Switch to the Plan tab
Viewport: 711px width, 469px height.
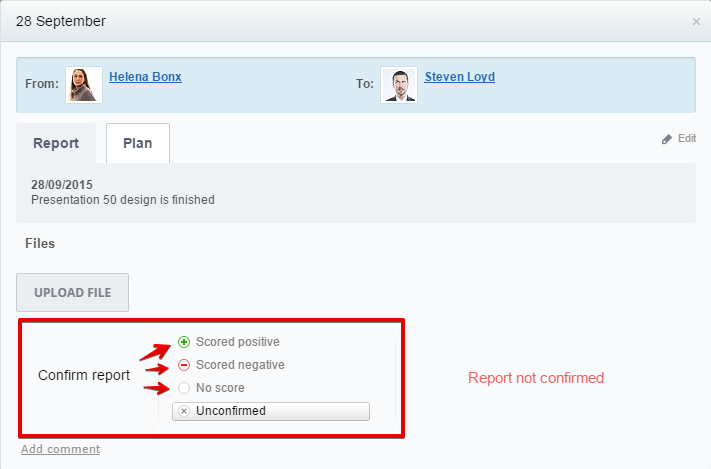138,143
